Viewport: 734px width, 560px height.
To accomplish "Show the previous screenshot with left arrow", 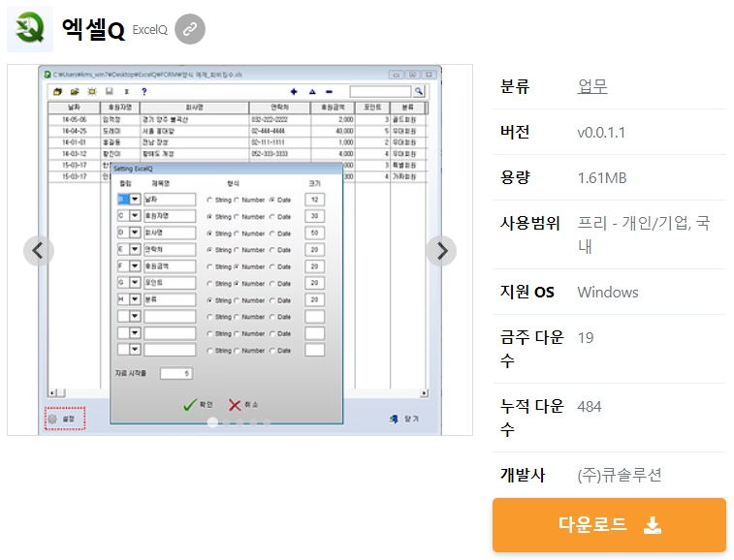I will (x=39, y=251).
